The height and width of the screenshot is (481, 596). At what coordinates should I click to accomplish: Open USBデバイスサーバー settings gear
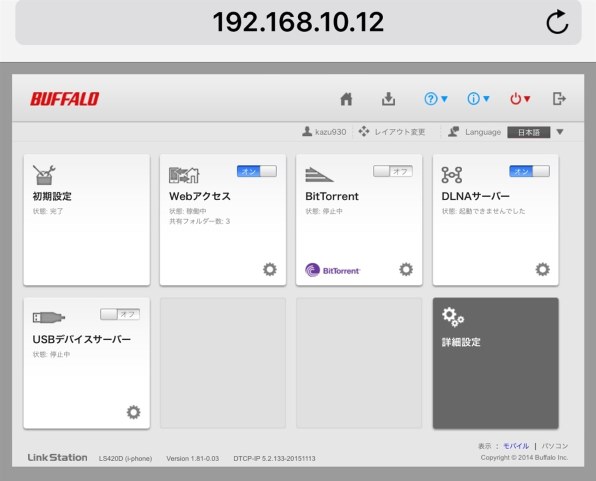pos(133,412)
